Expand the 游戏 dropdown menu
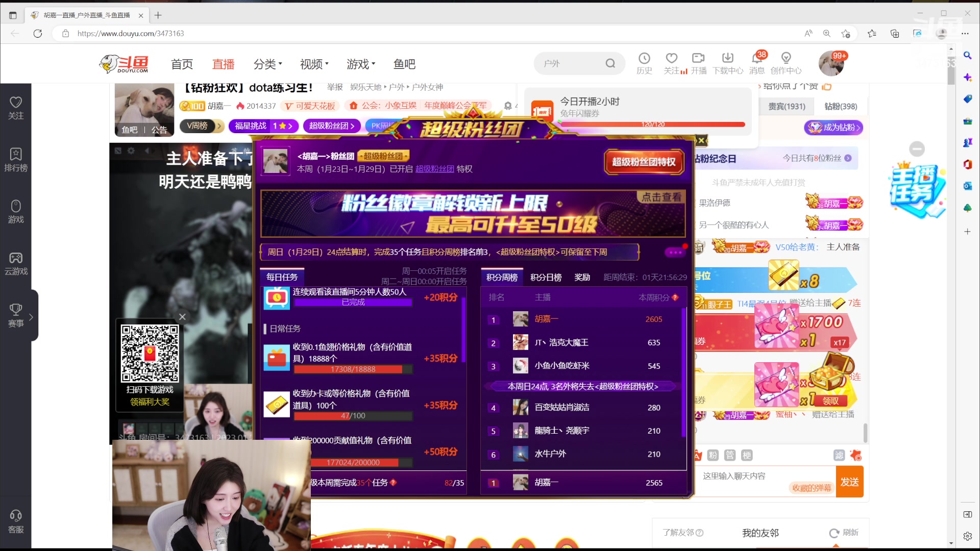This screenshot has height=551, width=980. click(x=361, y=64)
